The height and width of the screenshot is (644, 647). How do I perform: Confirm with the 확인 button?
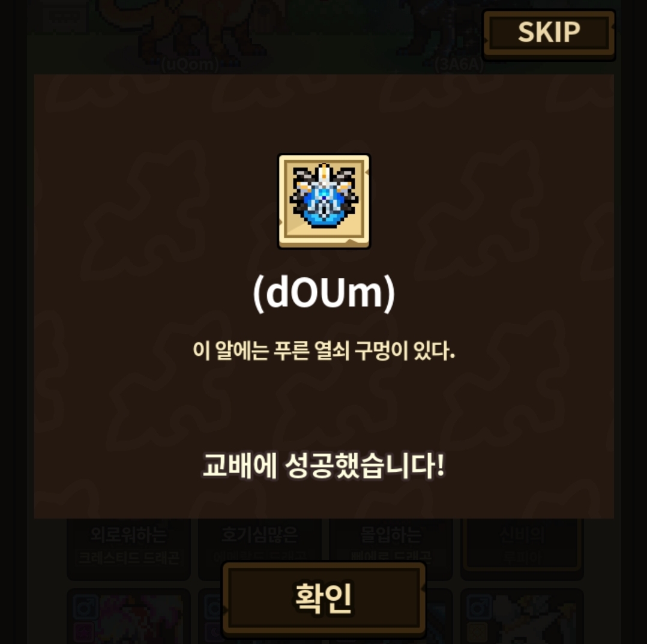(x=324, y=597)
